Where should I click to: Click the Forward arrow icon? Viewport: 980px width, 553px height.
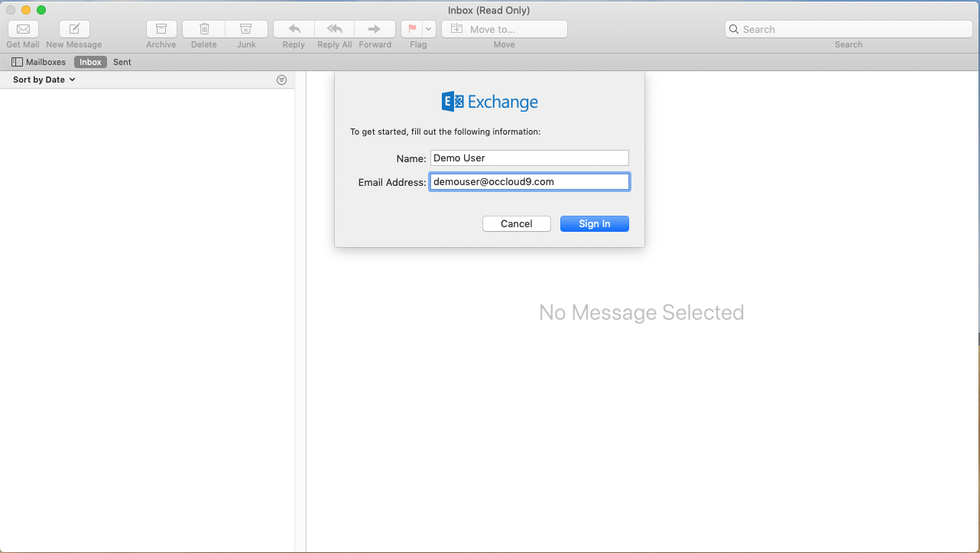tap(375, 29)
